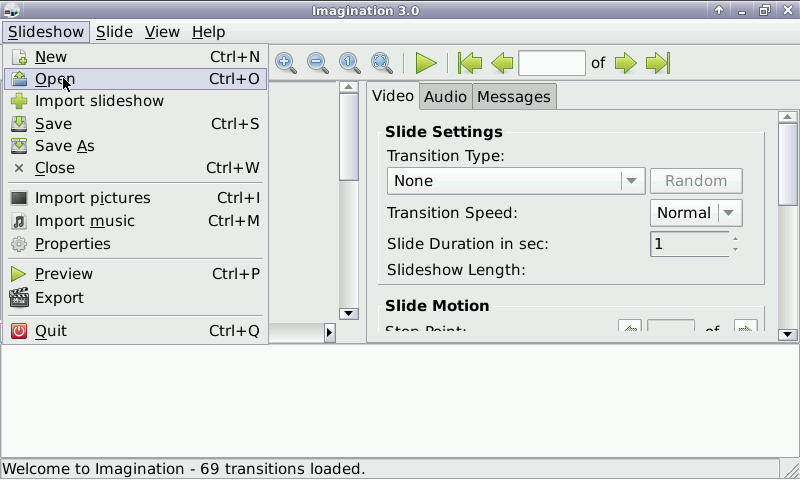The image size is (800, 480).
Task: Open Properties from the Slideshow menu
Action: click(x=135, y=244)
